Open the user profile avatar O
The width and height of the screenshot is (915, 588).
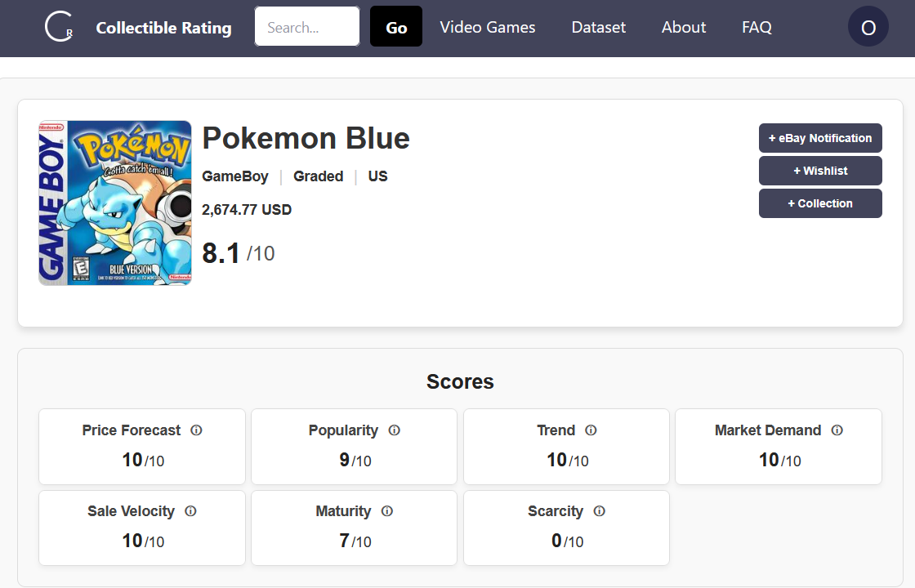pos(868,27)
